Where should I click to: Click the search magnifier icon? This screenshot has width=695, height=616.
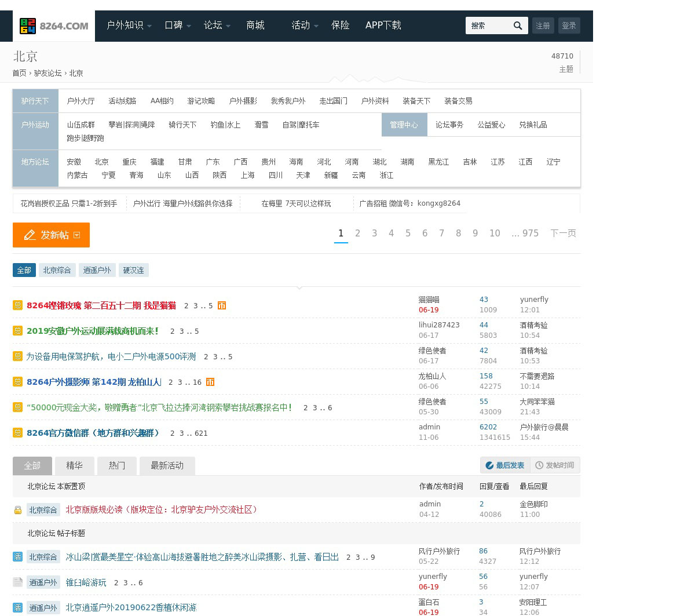point(518,25)
